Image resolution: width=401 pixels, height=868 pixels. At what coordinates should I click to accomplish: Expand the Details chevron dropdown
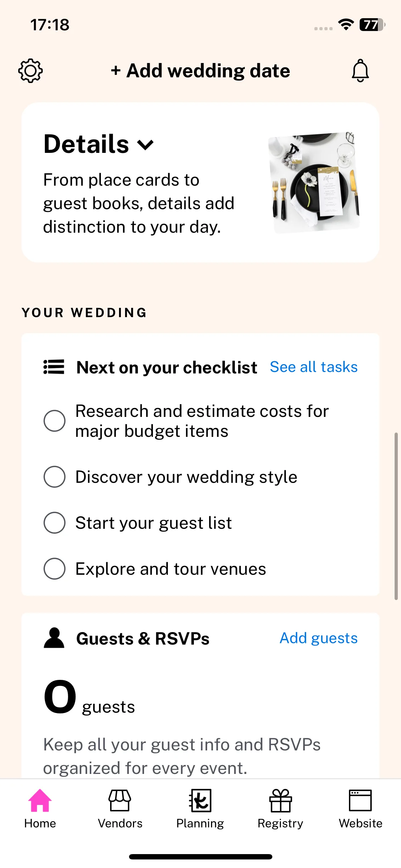[x=145, y=145]
